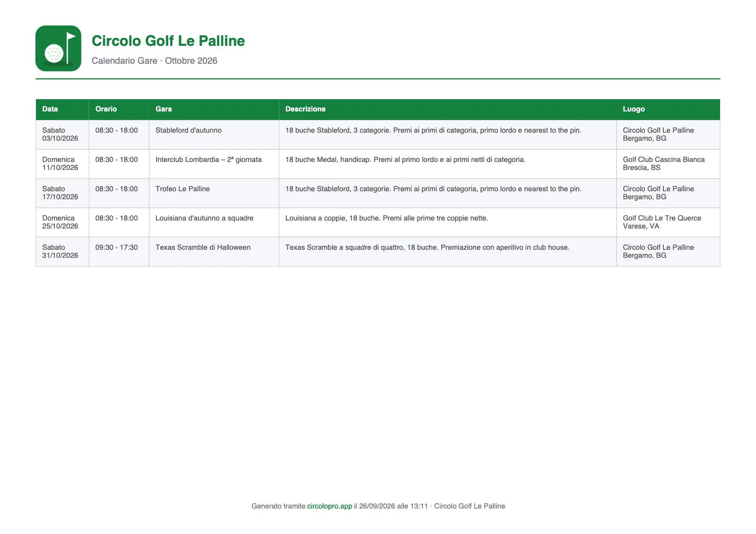The width and height of the screenshot is (756, 534).
Task: Select the date cell 'Sabato 17/10/2026'
Action: (x=62, y=193)
